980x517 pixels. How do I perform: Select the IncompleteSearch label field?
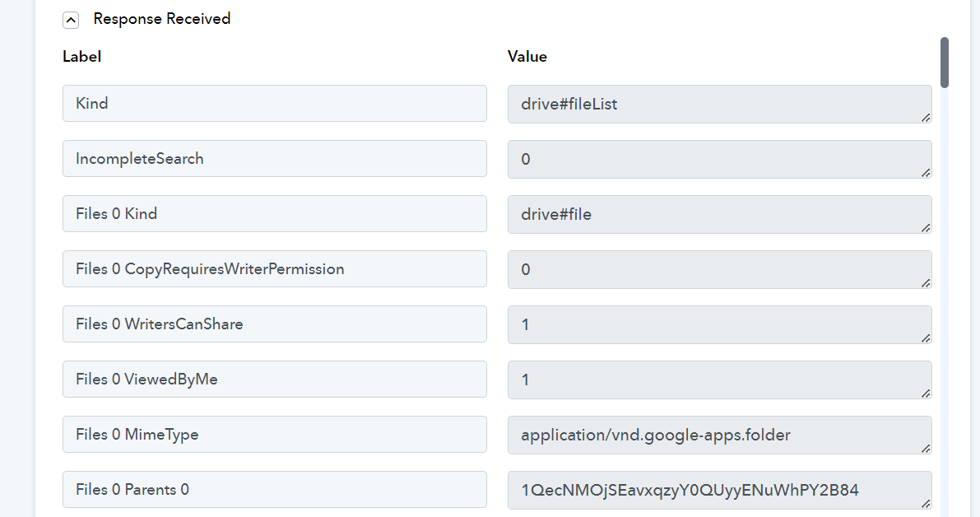pos(274,158)
